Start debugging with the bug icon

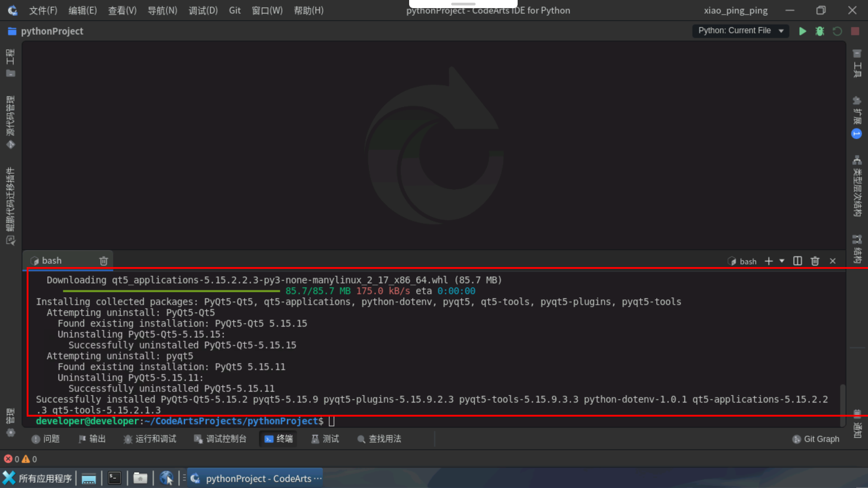click(x=820, y=31)
